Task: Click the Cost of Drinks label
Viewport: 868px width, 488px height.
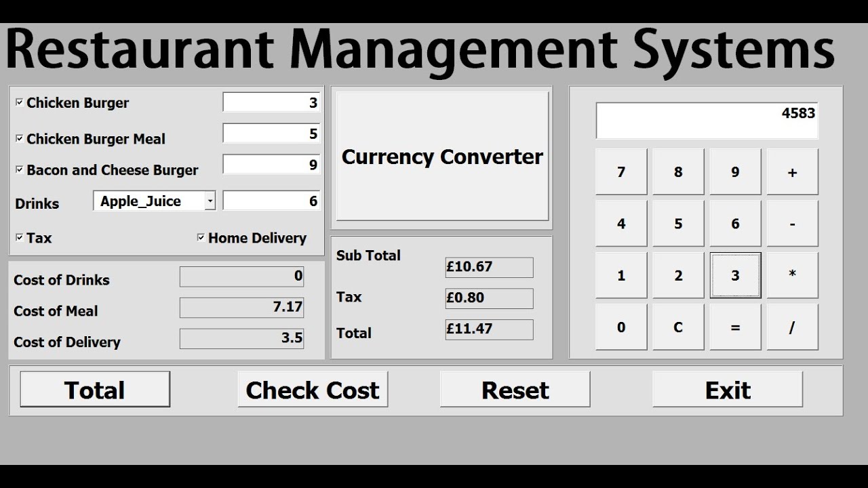Action: pos(62,280)
